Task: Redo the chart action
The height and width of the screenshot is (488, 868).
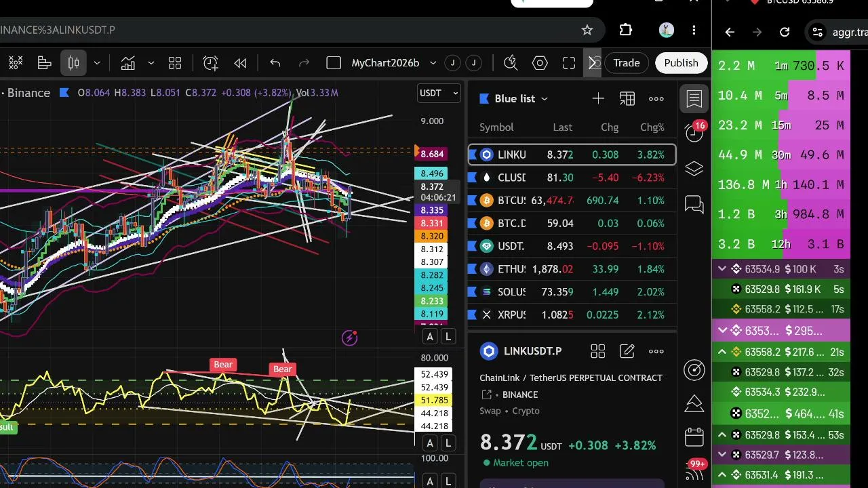Action: pyautogui.click(x=304, y=63)
